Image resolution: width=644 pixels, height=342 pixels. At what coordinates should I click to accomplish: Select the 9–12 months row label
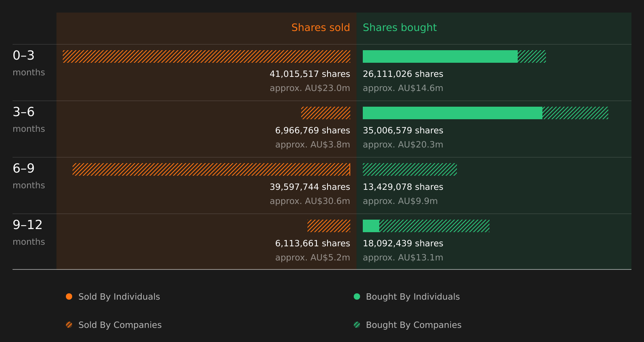tap(29, 233)
